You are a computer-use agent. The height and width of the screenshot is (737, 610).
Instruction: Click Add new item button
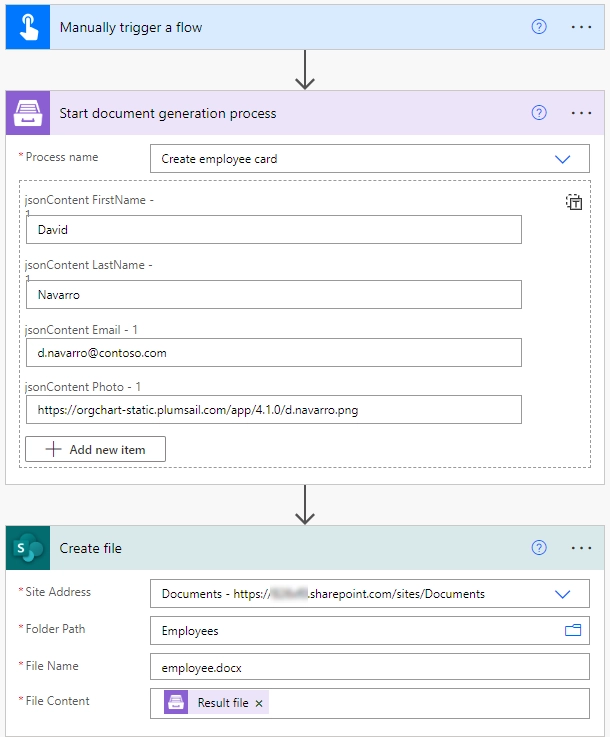pos(95,449)
